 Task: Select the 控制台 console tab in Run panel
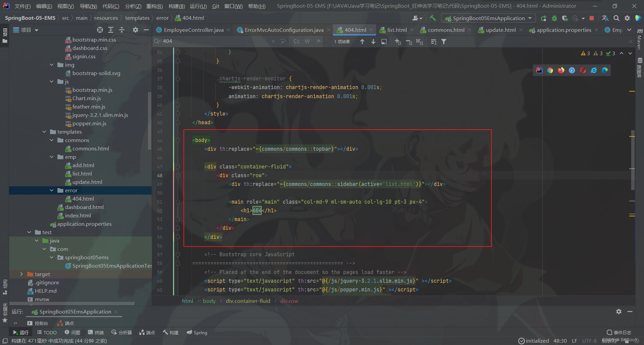[38, 323]
